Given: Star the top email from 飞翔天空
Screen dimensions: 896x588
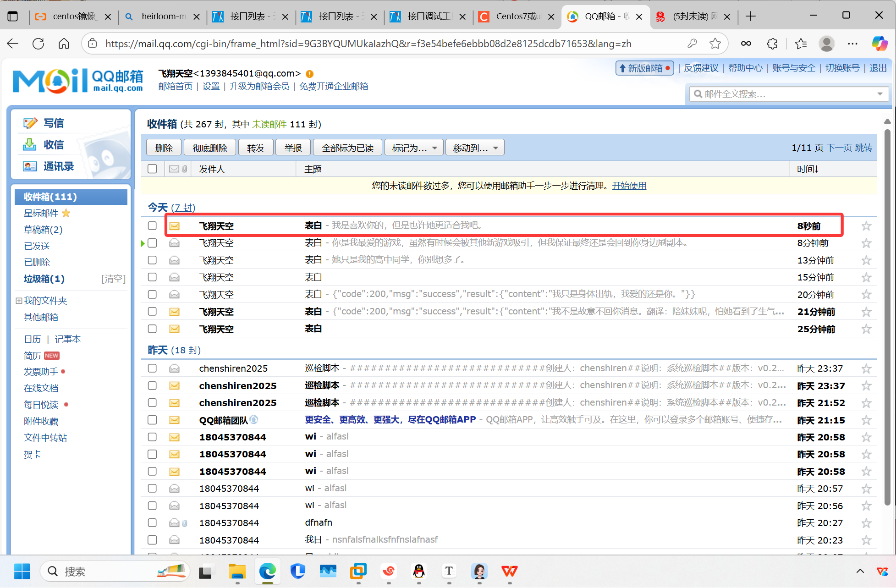Looking at the screenshot, I should tap(866, 226).
